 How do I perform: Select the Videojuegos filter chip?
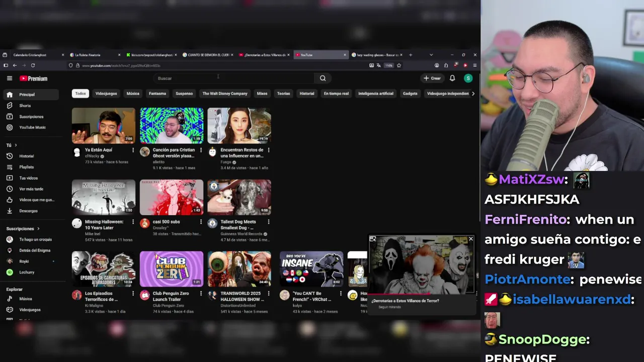[x=106, y=94]
